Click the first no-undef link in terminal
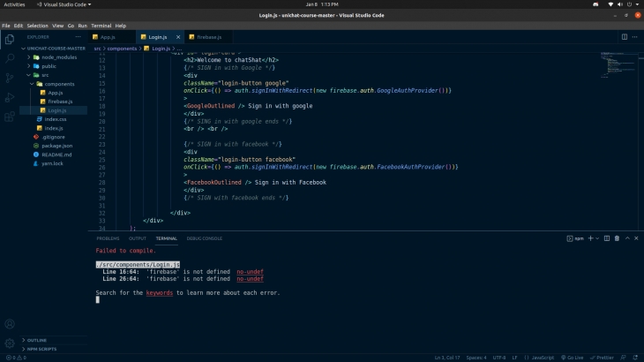The width and height of the screenshot is (644, 362). click(250, 272)
